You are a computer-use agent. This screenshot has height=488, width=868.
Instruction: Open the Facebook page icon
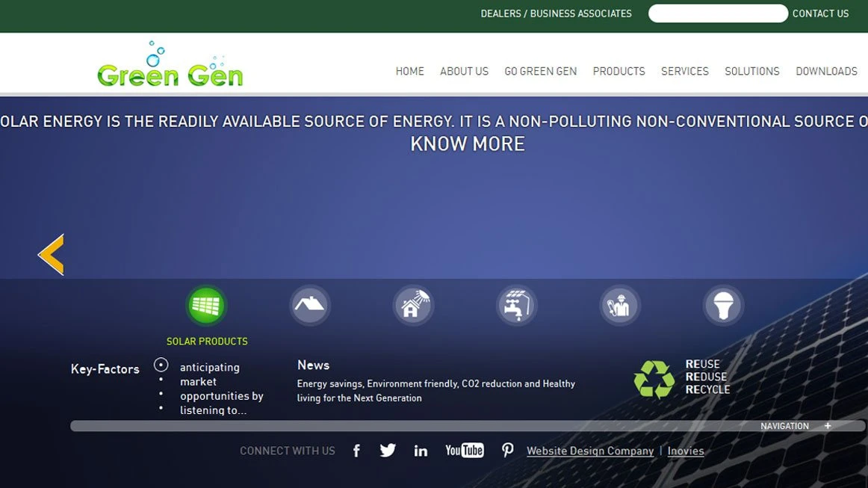(x=356, y=451)
